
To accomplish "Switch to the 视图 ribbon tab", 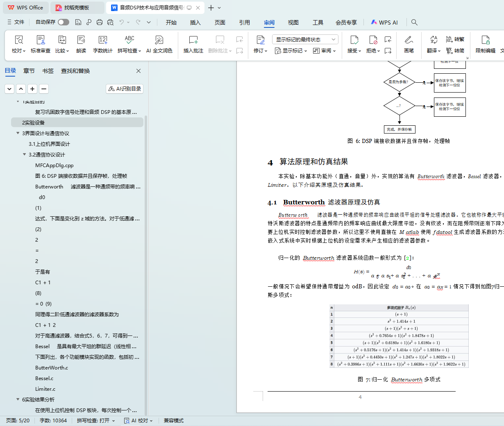I will (x=293, y=23).
